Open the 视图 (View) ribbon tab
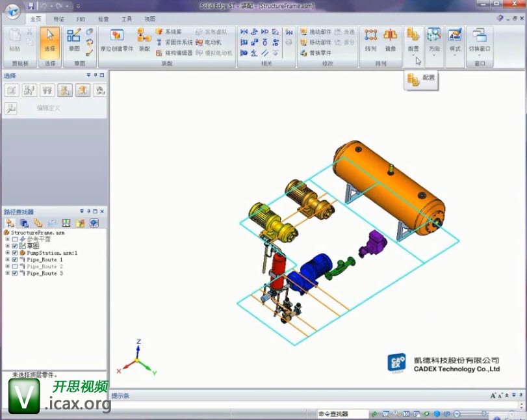Image resolution: width=527 pixels, height=420 pixels. (x=149, y=20)
